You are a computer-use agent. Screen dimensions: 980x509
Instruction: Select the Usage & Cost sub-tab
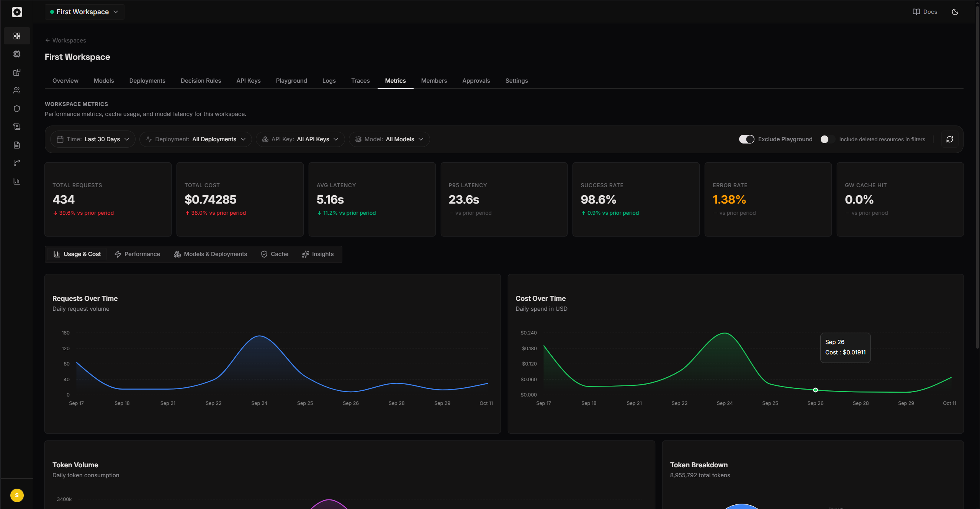77,254
